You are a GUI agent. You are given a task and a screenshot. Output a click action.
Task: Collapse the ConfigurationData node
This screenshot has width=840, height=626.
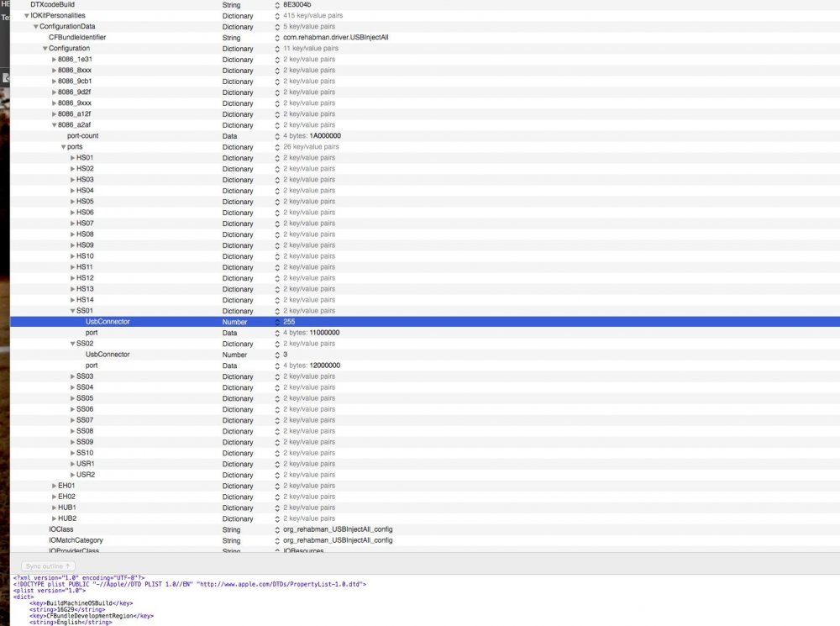click(36, 26)
